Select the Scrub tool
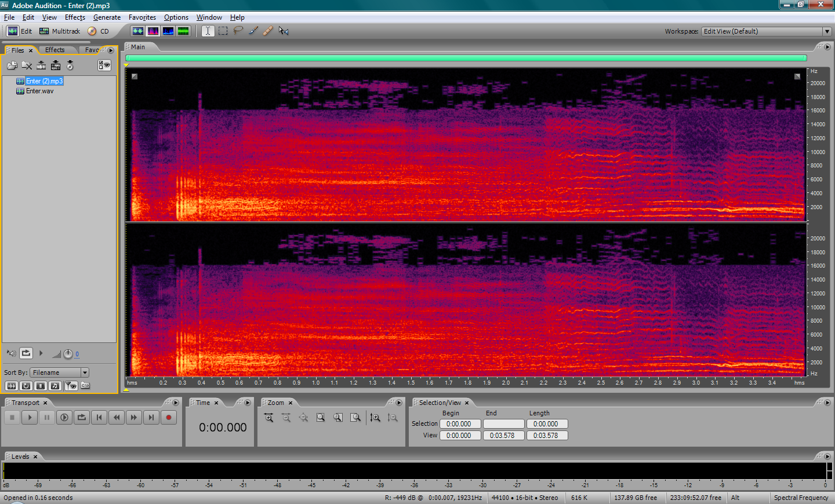835x504 pixels. click(284, 31)
